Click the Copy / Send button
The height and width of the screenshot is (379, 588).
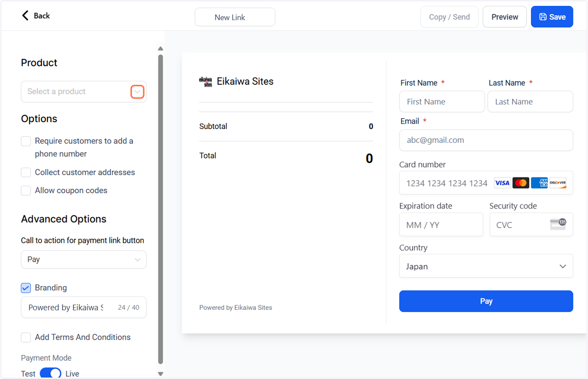449,17
